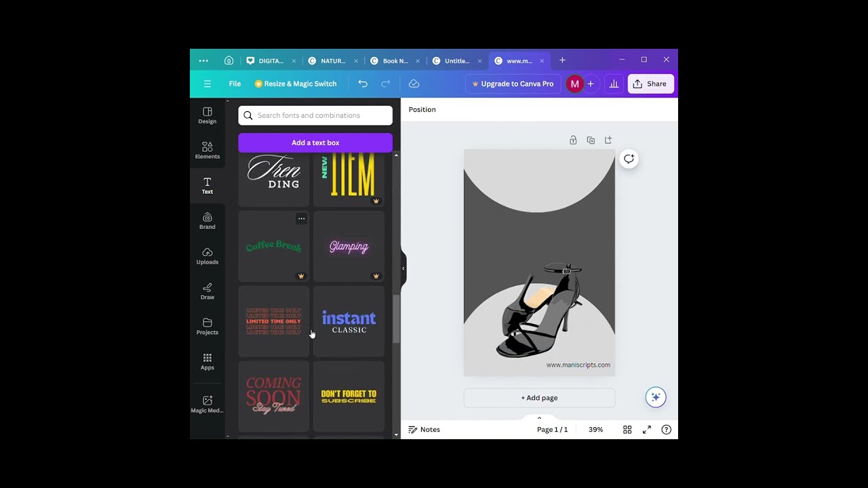Redo the last action

(x=386, y=84)
